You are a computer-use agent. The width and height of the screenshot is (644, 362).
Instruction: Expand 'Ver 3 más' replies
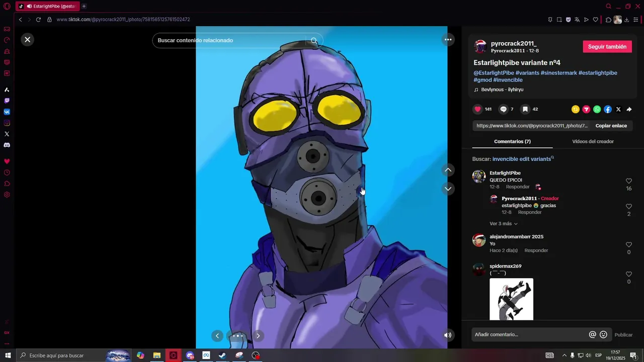[x=503, y=224]
